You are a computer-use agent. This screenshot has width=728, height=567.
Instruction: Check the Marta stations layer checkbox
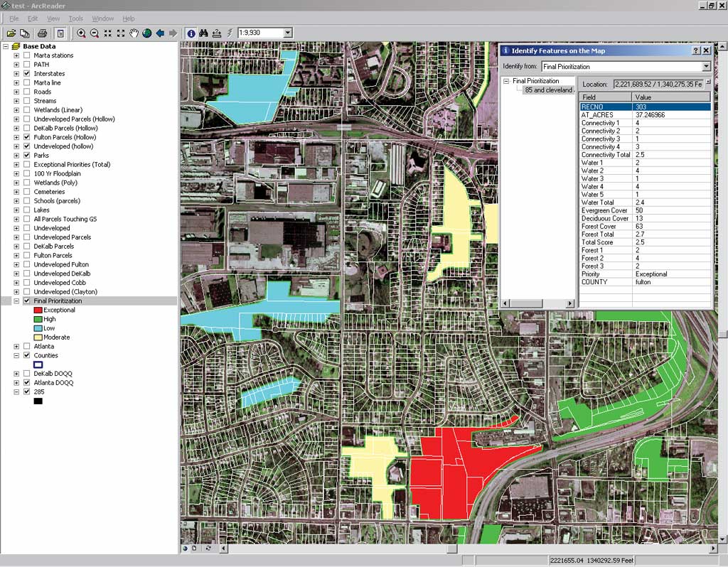point(26,55)
